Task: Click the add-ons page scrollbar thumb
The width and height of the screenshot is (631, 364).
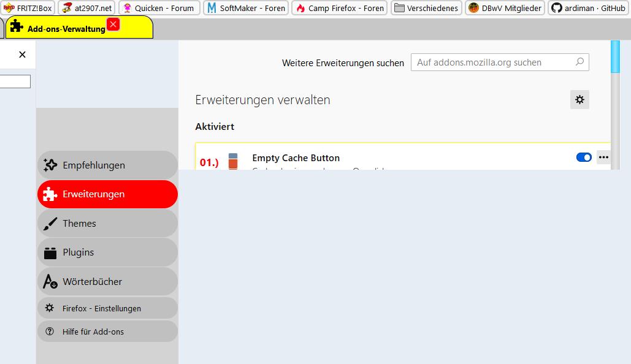Action: (615, 57)
